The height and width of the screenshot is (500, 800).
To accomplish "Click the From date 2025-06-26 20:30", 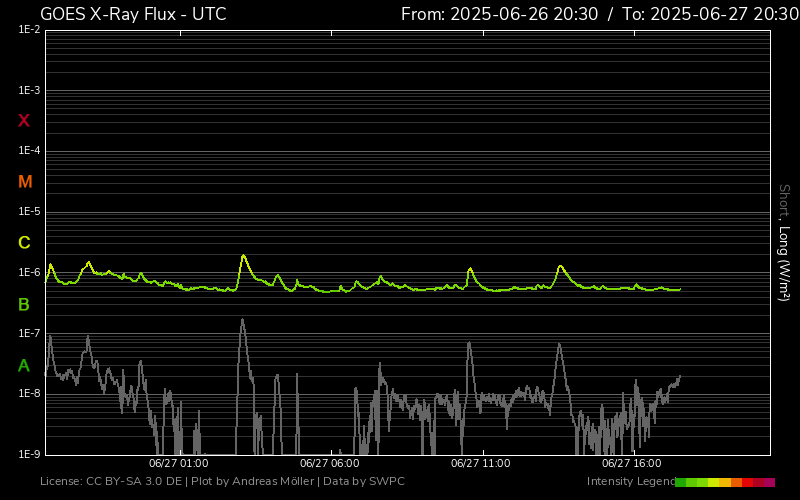I will [499, 14].
